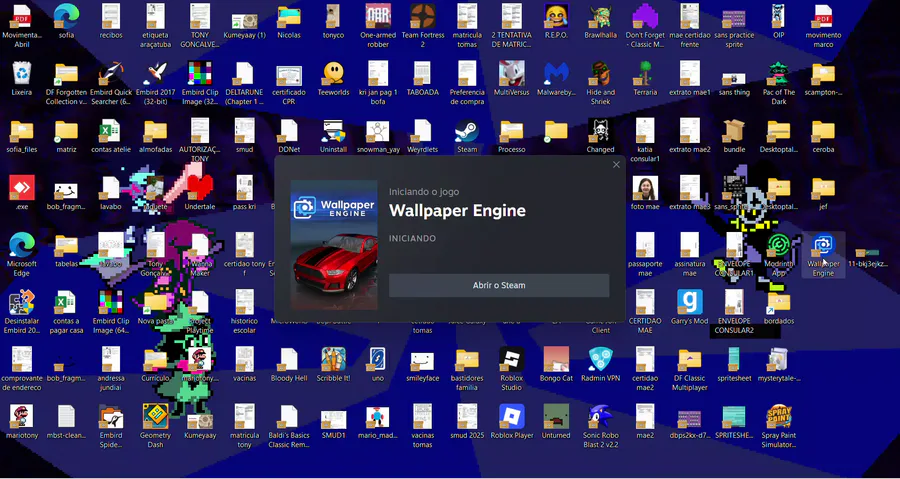Close the Wallpaper Engine launch dialog

pyautogui.click(x=616, y=165)
